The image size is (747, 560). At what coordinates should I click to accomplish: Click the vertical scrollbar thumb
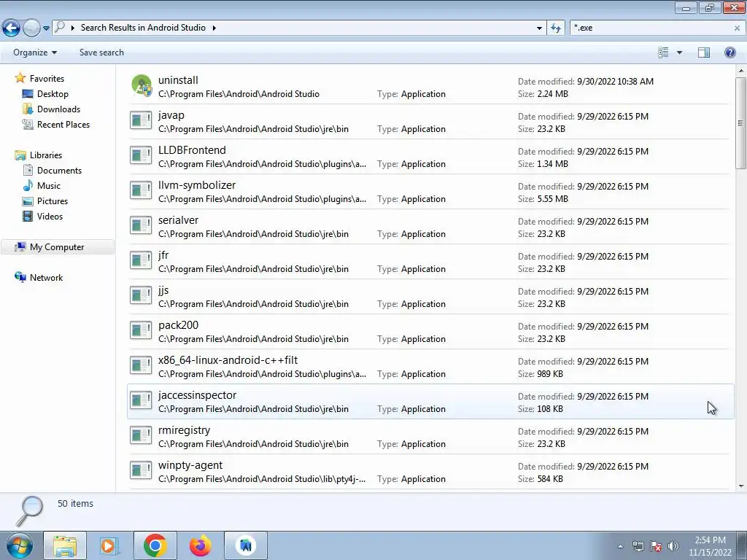coord(741,122)
